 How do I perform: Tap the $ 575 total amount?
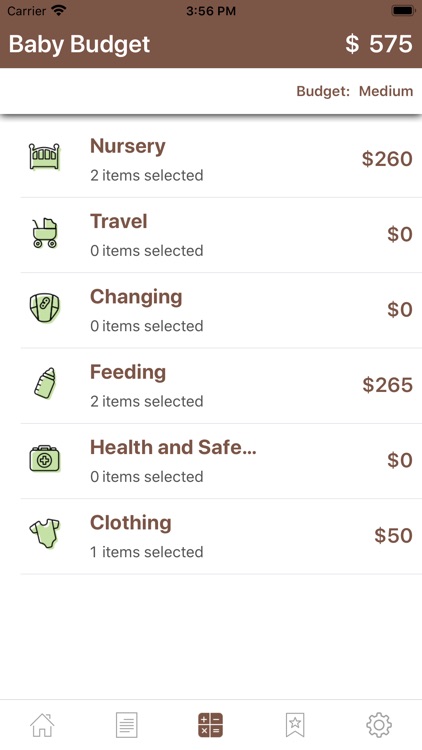point(378,44)
